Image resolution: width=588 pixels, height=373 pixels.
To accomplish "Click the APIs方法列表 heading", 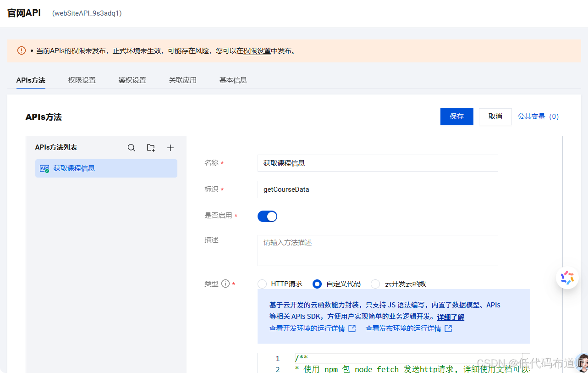I will click(56, 147).
